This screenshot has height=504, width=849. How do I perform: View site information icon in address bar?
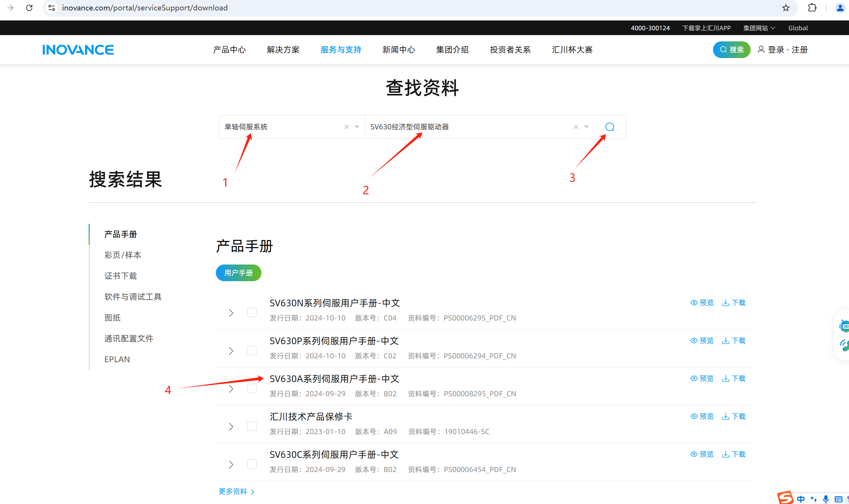tap(51, 8)
